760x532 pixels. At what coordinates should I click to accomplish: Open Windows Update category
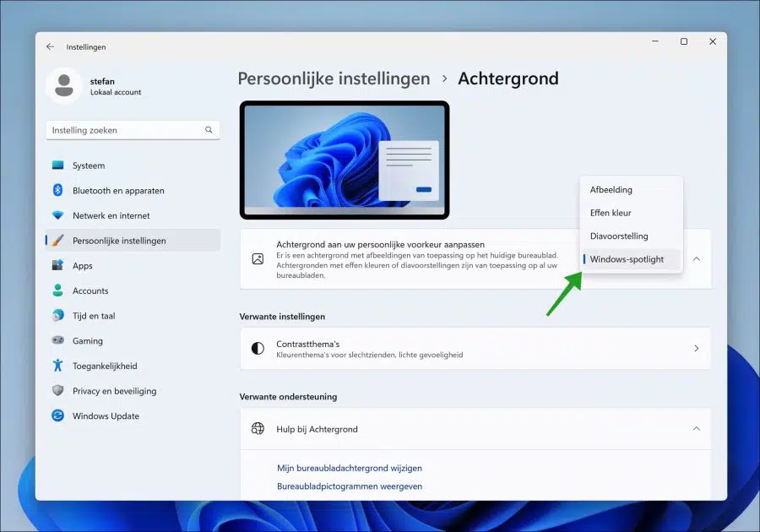tap(133, 415)
